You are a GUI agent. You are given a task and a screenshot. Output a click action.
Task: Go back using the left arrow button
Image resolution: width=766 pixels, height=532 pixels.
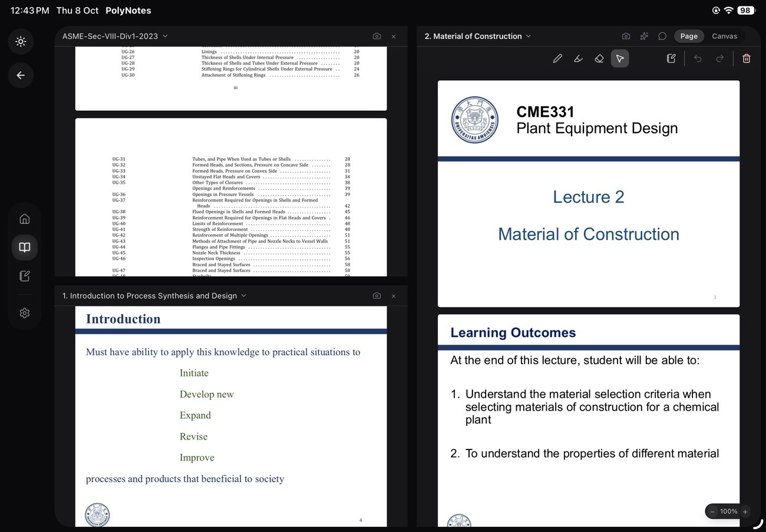coord(21,75)
